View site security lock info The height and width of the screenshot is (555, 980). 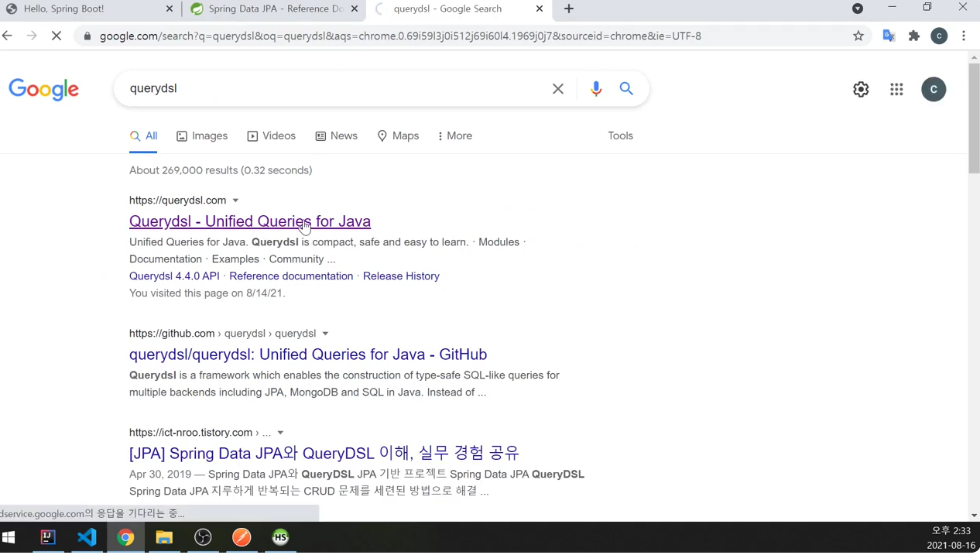[87, 36]
